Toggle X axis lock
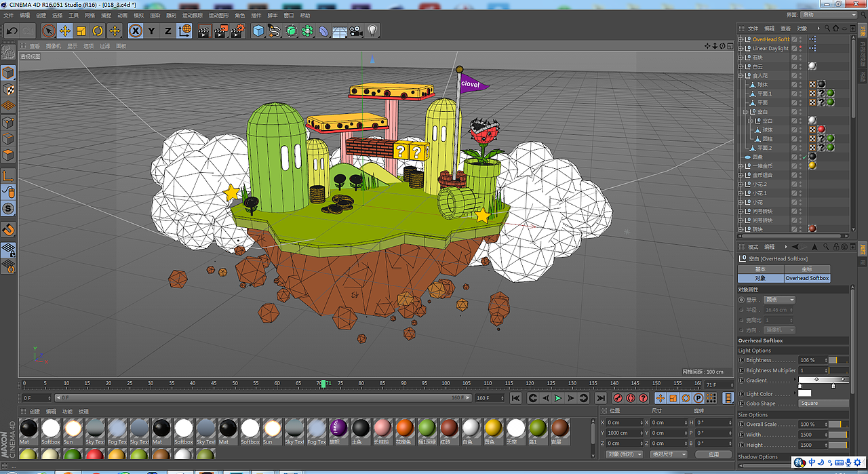This screenshot has width=868, height=474. 136,31
